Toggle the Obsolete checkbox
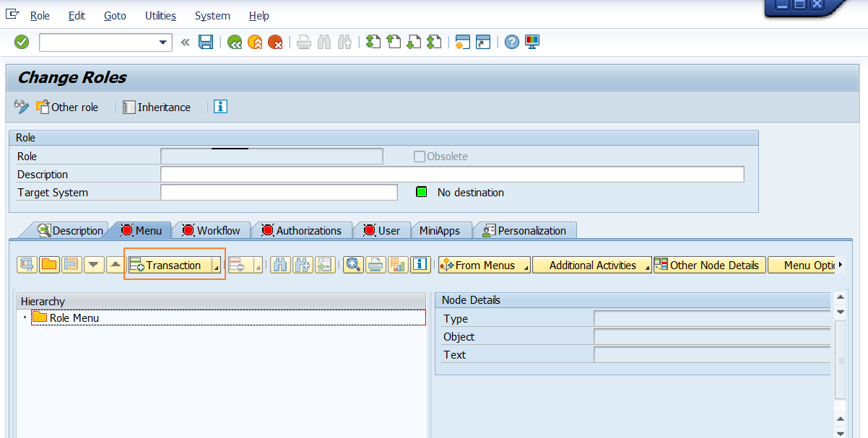This screenshot has height=438, width=868. pyautogui.click(x=418, y=156)
